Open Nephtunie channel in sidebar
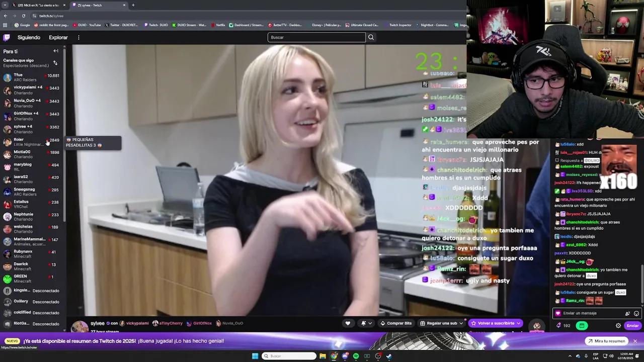This screenshot has height=362, width=644. point(31,217)
